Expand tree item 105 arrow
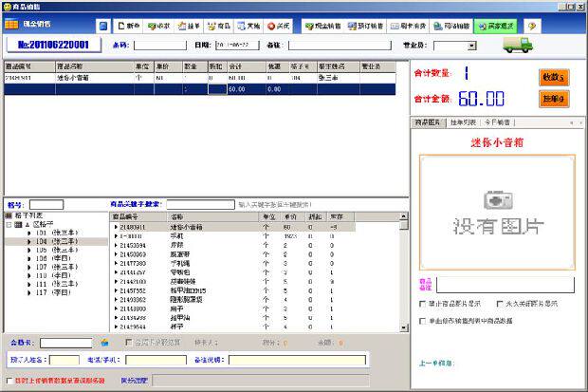This screenshot has width=588, height=392. click(29, 250)
